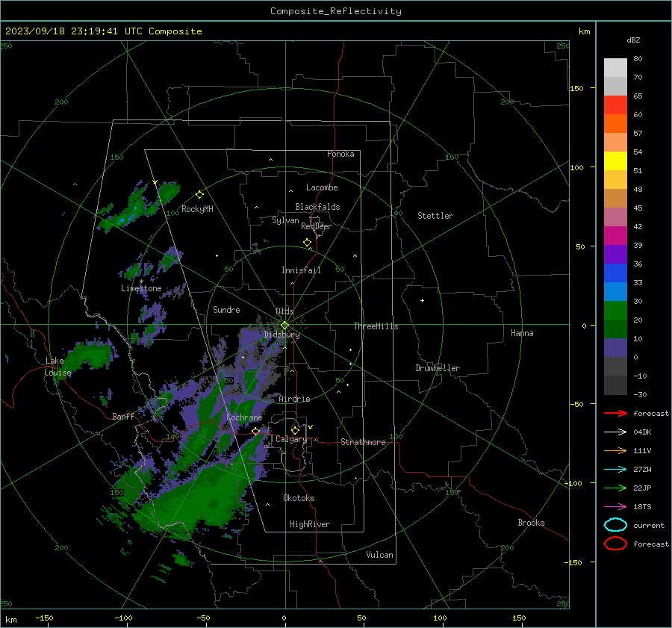Click the yellow diamond marker below Cochrane

[256, 431]
